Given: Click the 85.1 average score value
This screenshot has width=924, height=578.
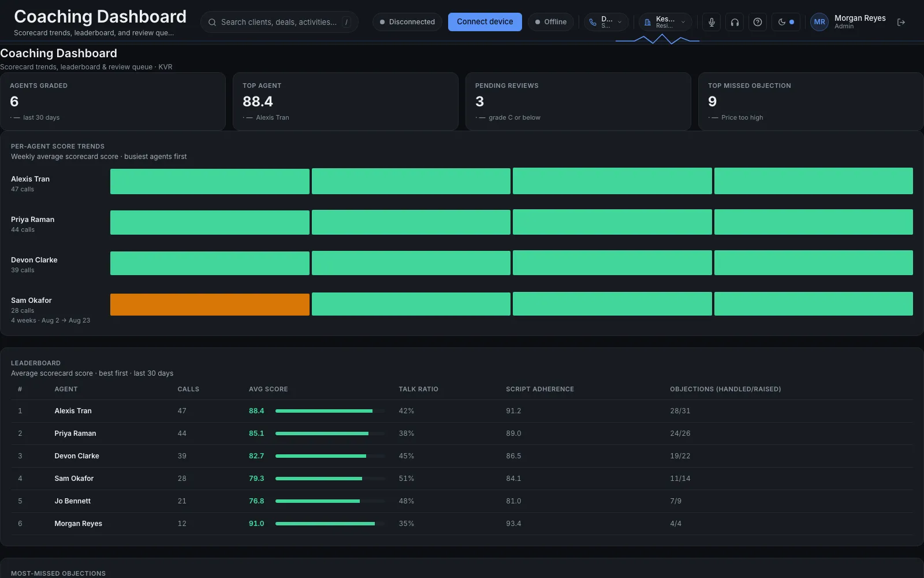Looking at the screenshot, I should (x=256, y=433).
